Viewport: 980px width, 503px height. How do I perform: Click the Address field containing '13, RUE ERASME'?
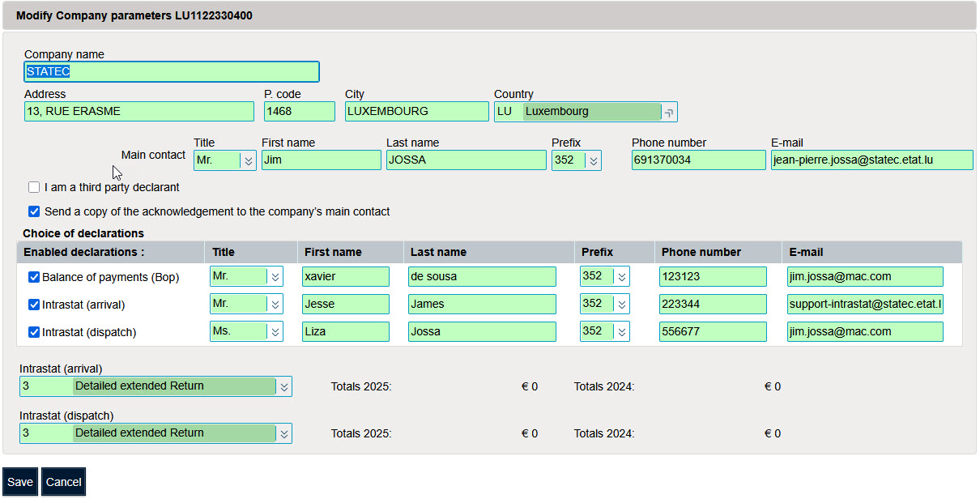[138, 111]
